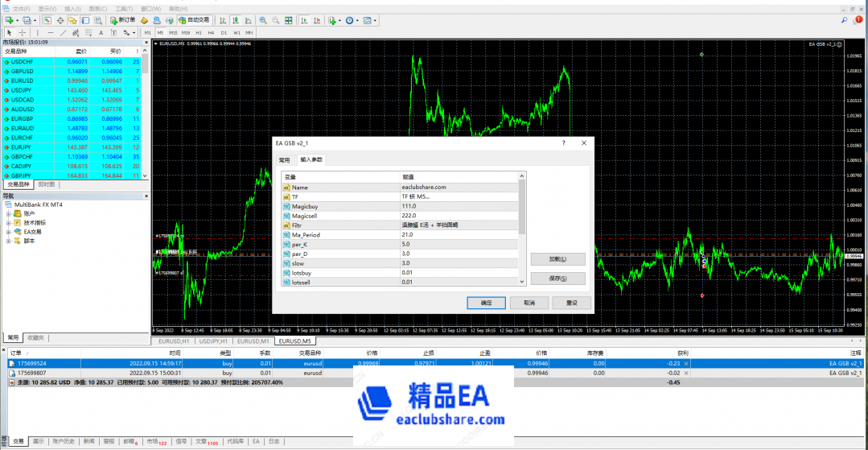The width and height of the screenshot is (868, 450).
Task: Select order 175699807 in terminal
Action: [x=434, y=374]
